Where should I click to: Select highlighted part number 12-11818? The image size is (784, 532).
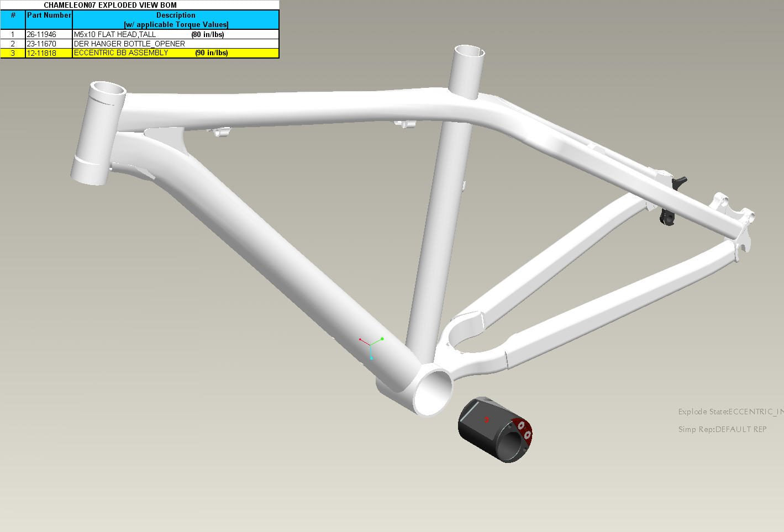pos(41,53)
